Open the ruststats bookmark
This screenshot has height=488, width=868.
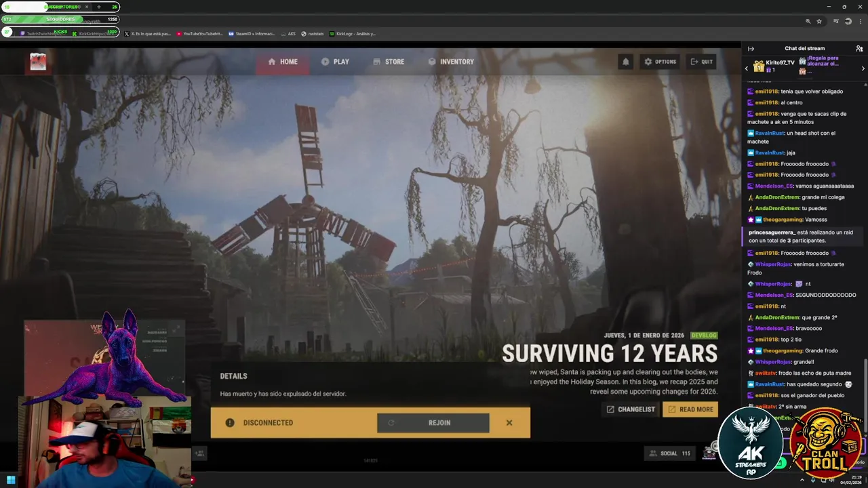click(313, 33)
